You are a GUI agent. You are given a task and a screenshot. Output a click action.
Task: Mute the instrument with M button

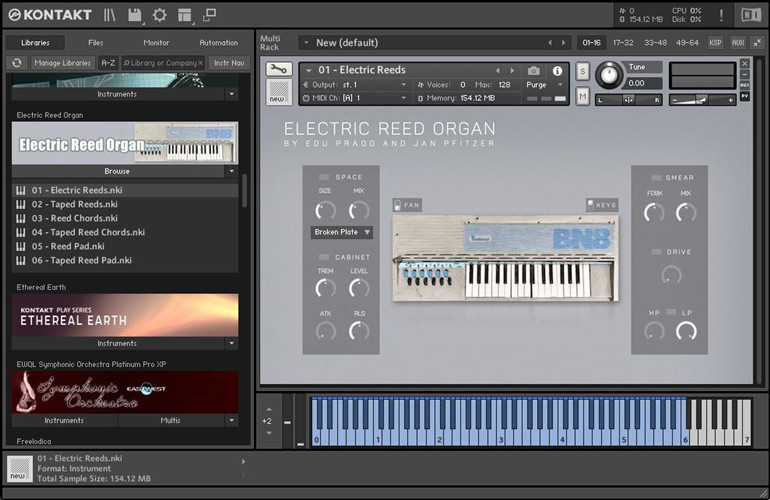[582, 96]
